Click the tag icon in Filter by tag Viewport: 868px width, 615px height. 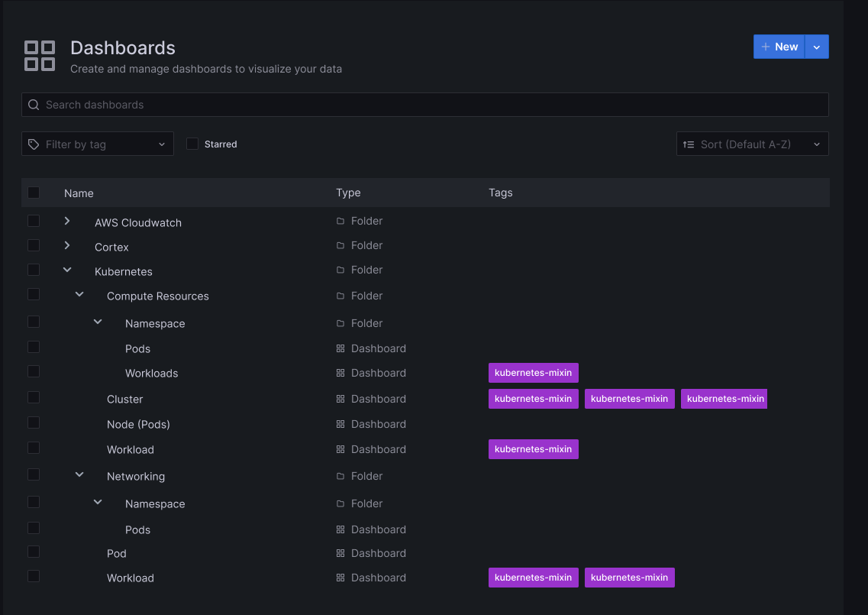point(32,144)
